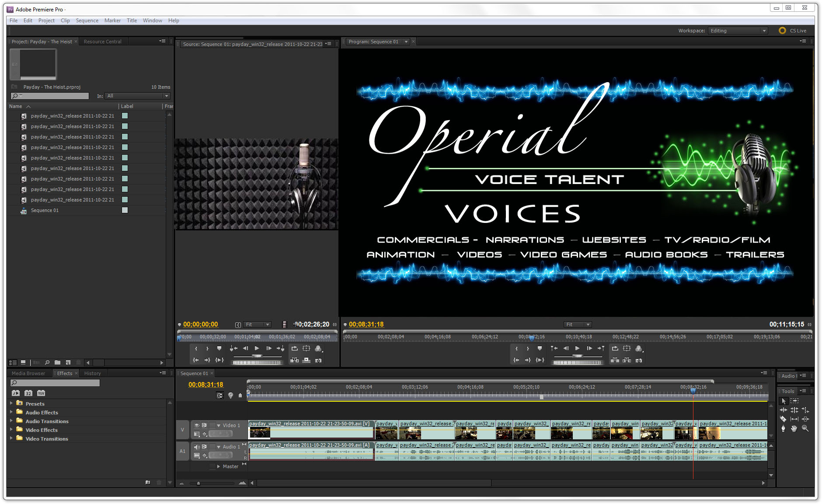Select the Hand tool
The width and height of the screenshot is (822, 504).
tap(794, 428)
